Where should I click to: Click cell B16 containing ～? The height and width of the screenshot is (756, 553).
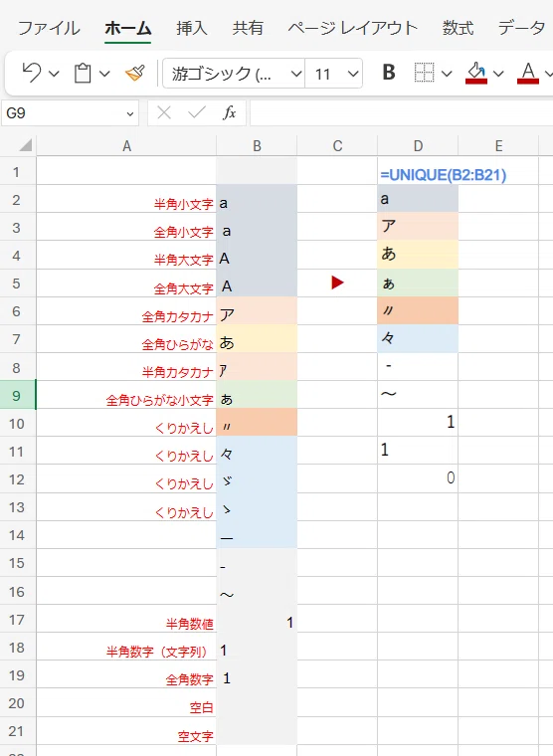pos(257,591)
